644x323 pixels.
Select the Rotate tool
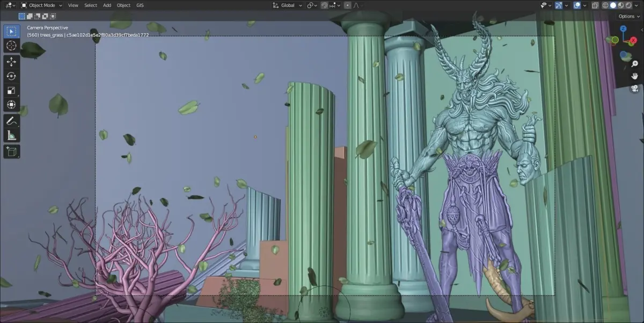pyautogui.click(x=11, y=76)
